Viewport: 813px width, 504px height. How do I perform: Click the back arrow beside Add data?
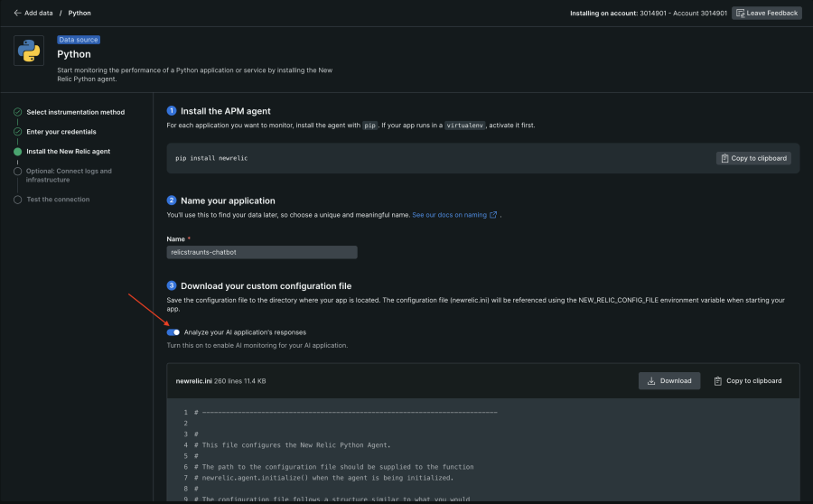pos(17,13)
